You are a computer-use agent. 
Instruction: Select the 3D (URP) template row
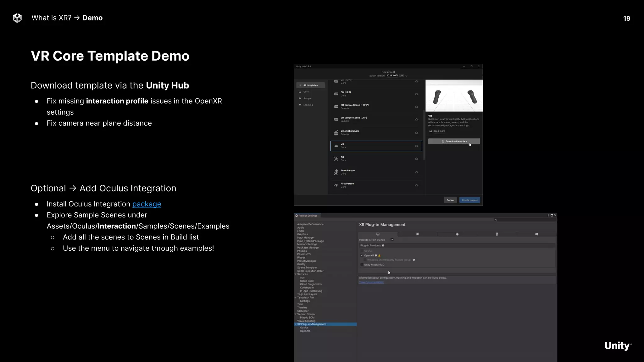[376, 94]
